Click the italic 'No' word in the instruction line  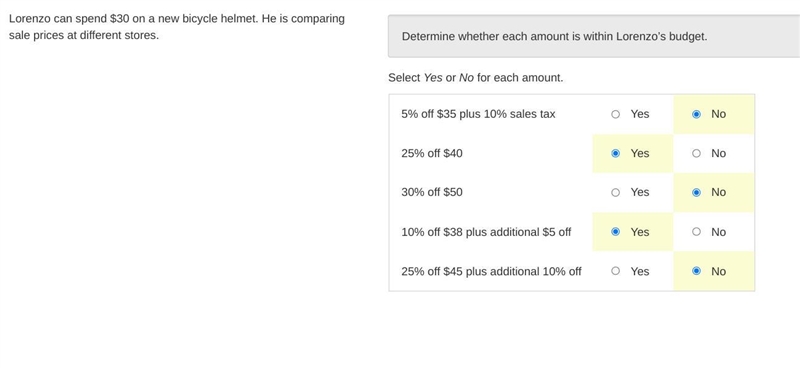[466, 78]
